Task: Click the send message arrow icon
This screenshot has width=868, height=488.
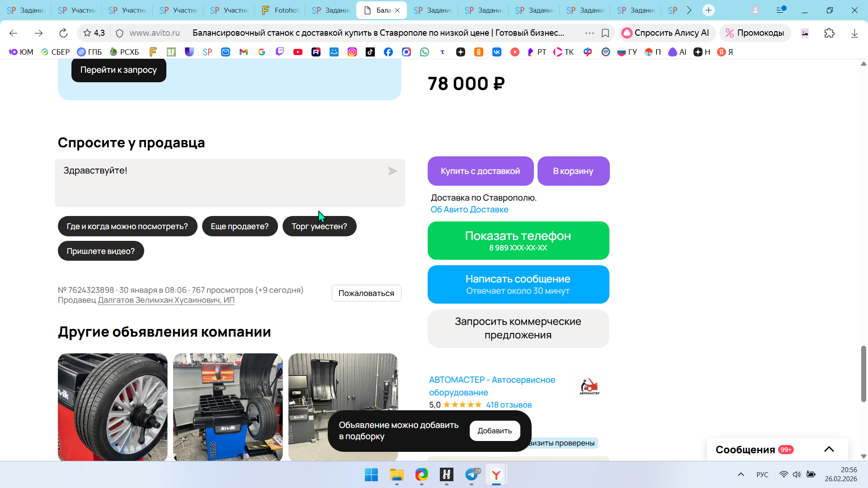Action: [392, 171]
